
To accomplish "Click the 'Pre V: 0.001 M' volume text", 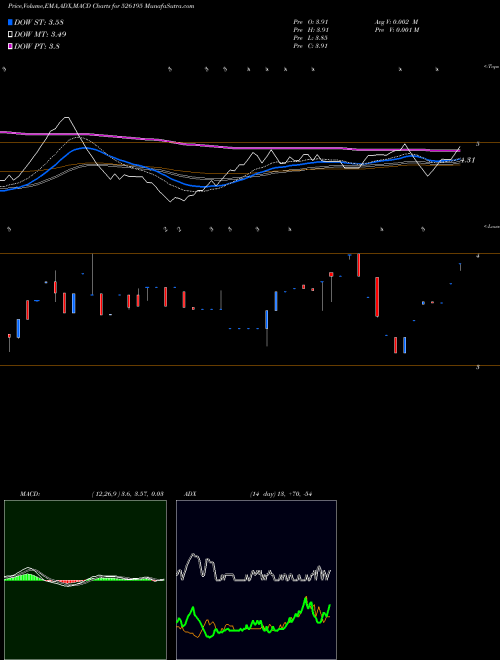I will tap(396, 30).
